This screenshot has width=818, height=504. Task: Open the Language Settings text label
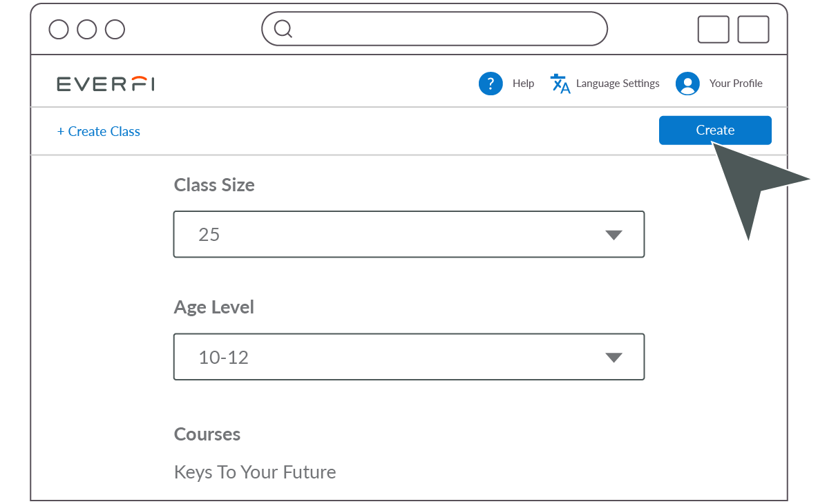tap(618, 84)
